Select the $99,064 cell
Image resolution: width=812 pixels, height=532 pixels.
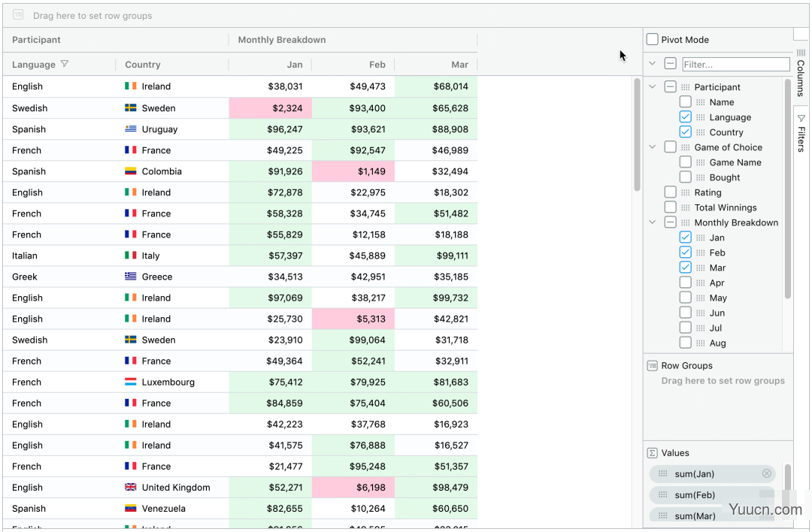(353, 340)
